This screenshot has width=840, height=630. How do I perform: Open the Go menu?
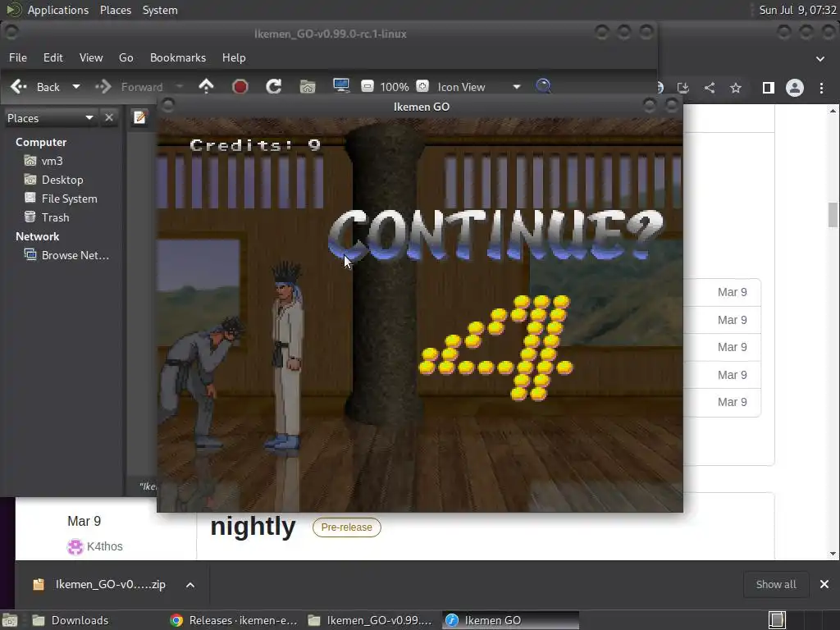[x=126, y=57]
